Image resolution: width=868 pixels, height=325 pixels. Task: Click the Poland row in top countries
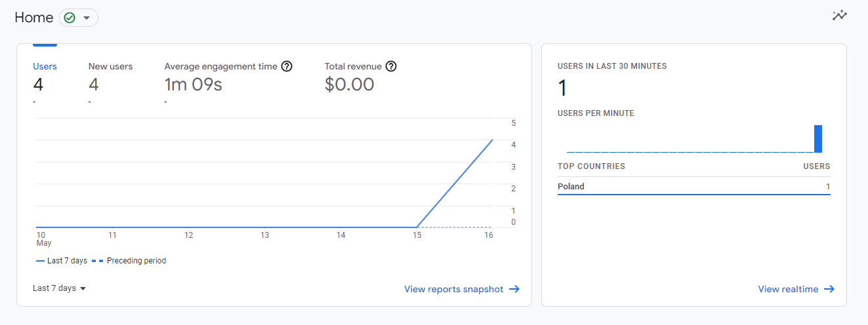pyautogui.click(x=694, y=187)
